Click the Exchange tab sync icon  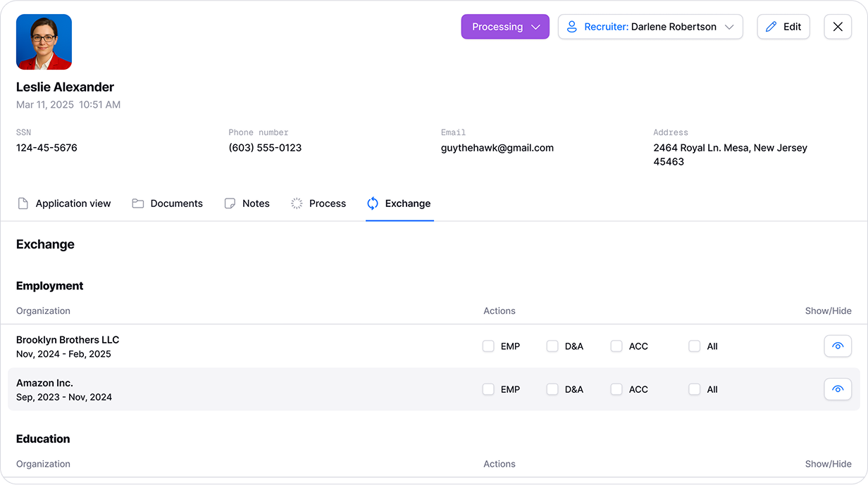click(x=373, y=203)
